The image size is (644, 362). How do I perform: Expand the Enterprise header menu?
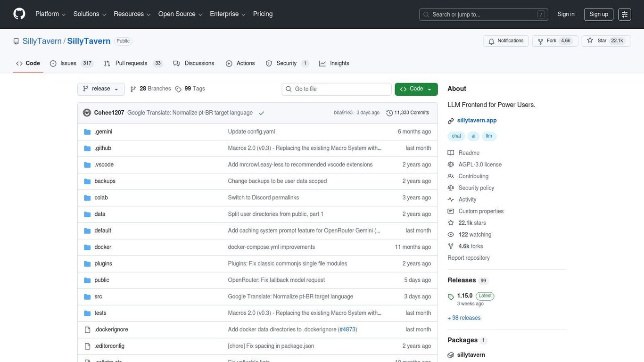(228, 14)
